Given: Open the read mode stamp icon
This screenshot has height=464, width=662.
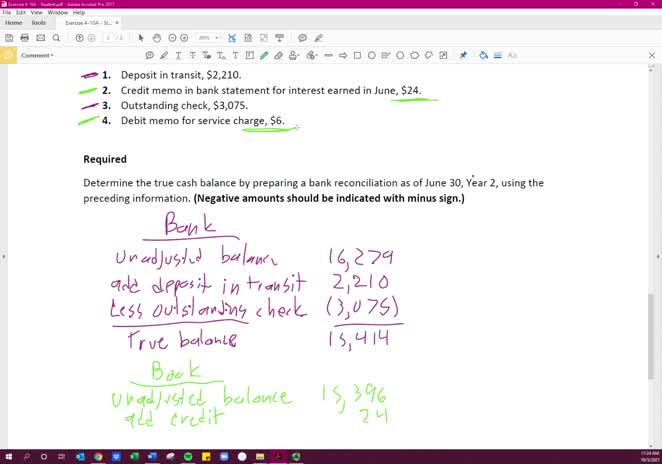Looking at the screenshot, I should click(279, 38).
